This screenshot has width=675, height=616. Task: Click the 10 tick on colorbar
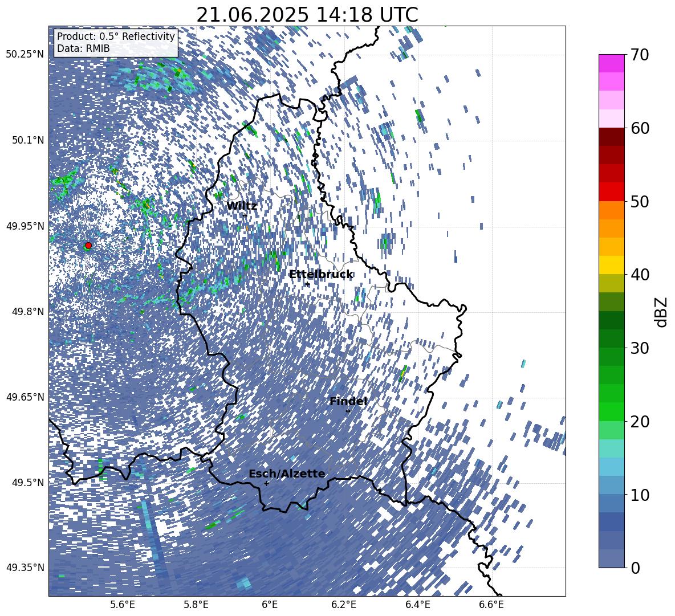pos(639,495)
